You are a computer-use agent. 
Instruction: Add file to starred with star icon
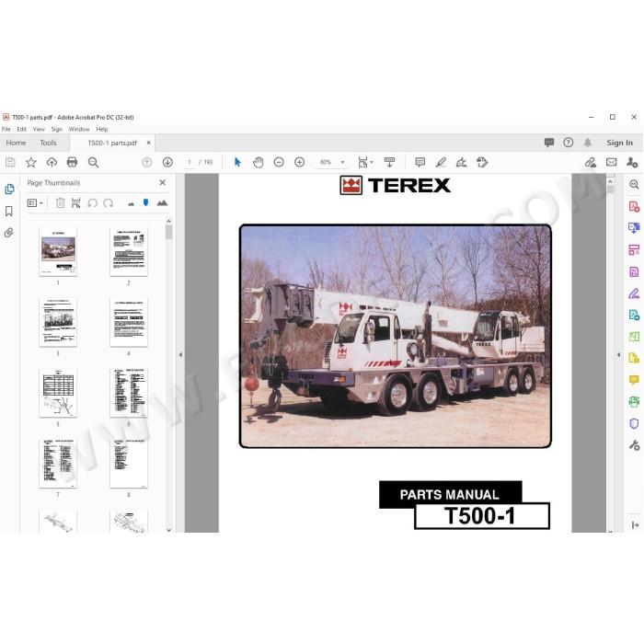point(30,162)
